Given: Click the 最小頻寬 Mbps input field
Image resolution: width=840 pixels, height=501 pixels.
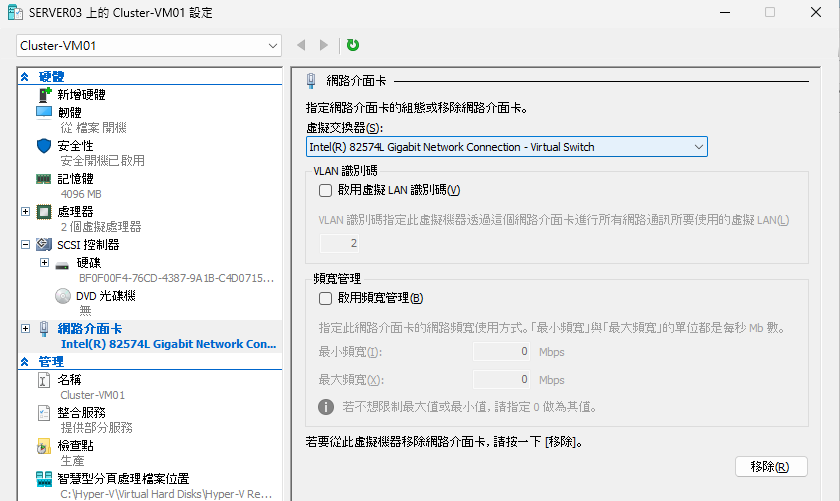Looking at the screenshot, I should (503, 352).
